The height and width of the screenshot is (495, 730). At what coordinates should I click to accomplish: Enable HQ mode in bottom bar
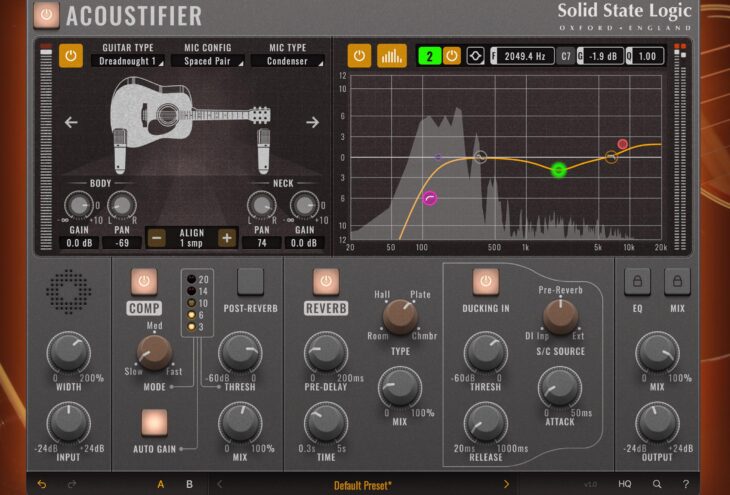[x=624, y=484]
